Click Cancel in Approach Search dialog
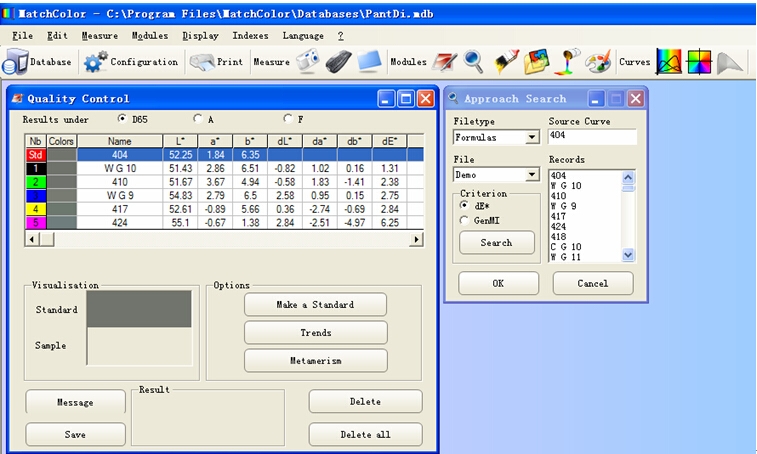757x454 pixels. [x=593, y=283]
